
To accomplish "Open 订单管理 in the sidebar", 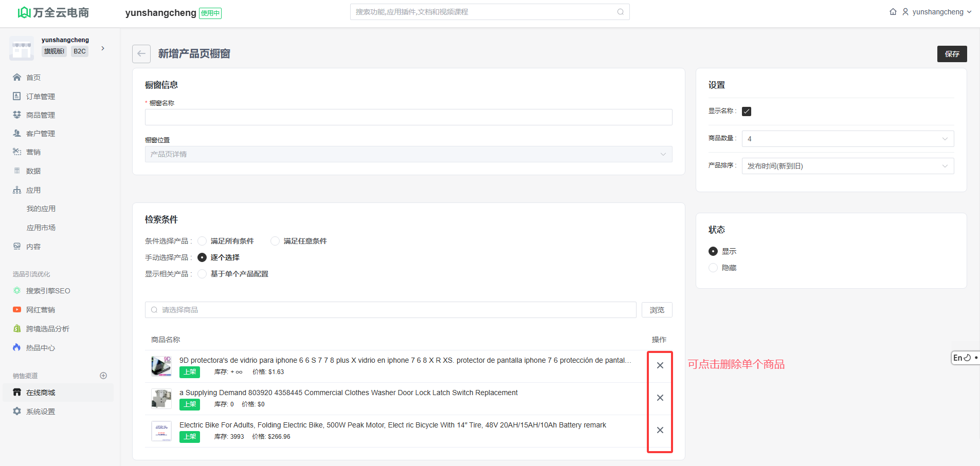I will tap(41, 97).
